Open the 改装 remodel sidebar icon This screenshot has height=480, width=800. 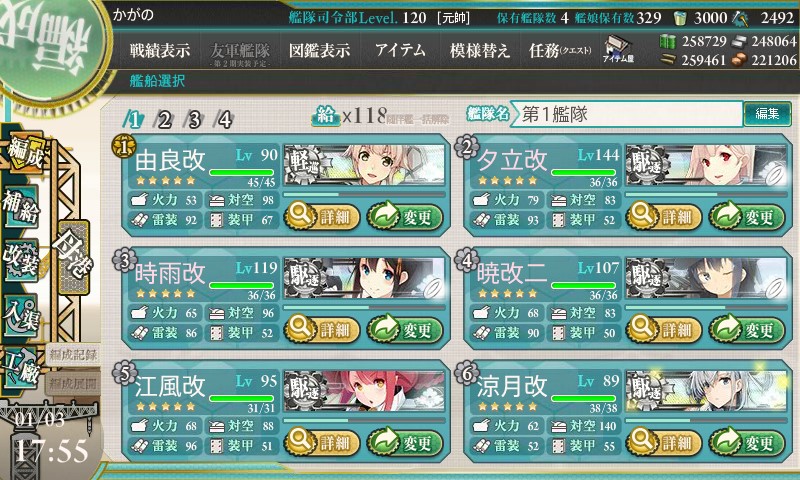point(20,260)
